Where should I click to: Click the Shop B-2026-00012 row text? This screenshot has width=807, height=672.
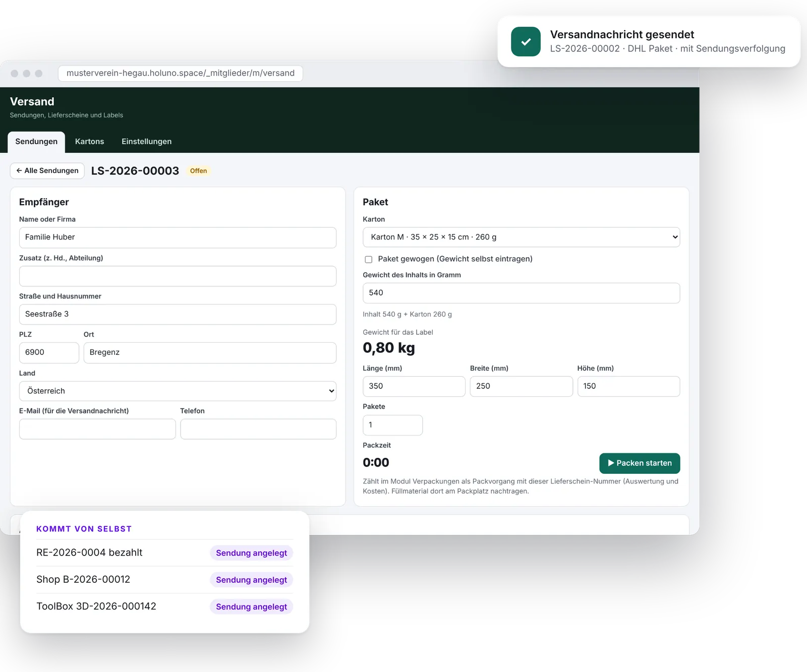coord(83,579)
